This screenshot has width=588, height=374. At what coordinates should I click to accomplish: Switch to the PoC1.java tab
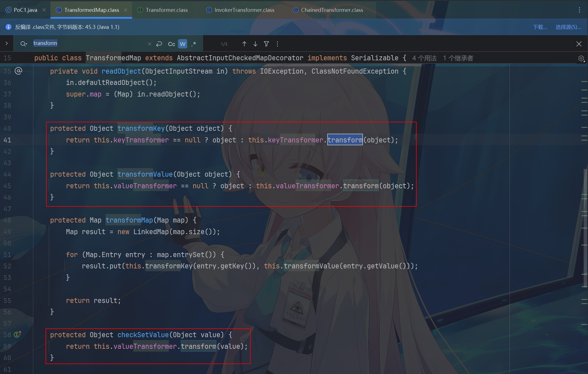(x=25, y=10)
